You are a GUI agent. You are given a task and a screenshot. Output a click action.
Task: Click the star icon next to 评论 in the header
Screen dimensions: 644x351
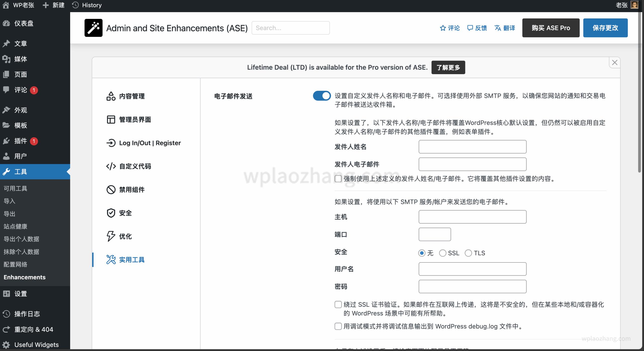tap(443, 28)
